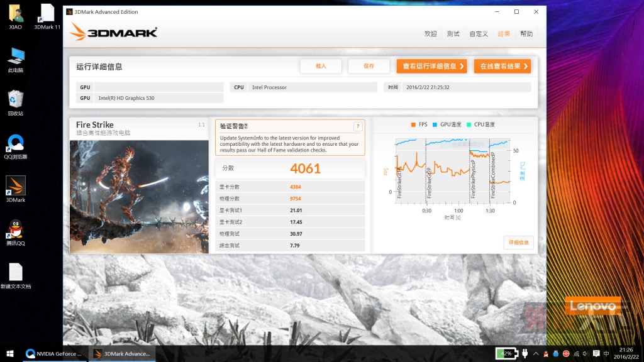Viewport: 644px width, 362px height.
Task: Open the Wi-Fi network tray icon
Action: pos(576,354)
